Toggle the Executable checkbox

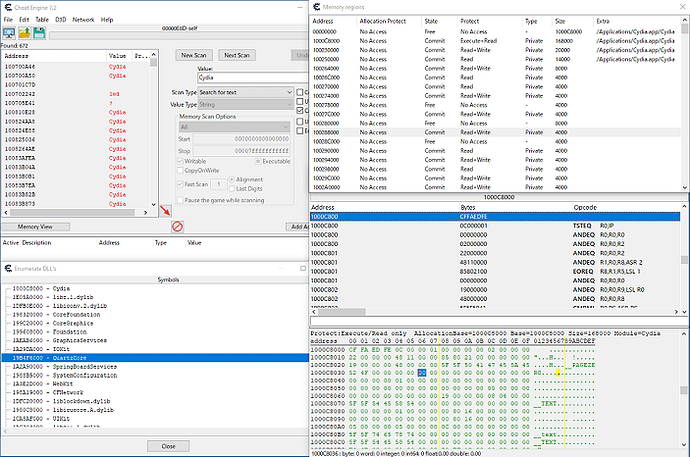pos(258,161)
